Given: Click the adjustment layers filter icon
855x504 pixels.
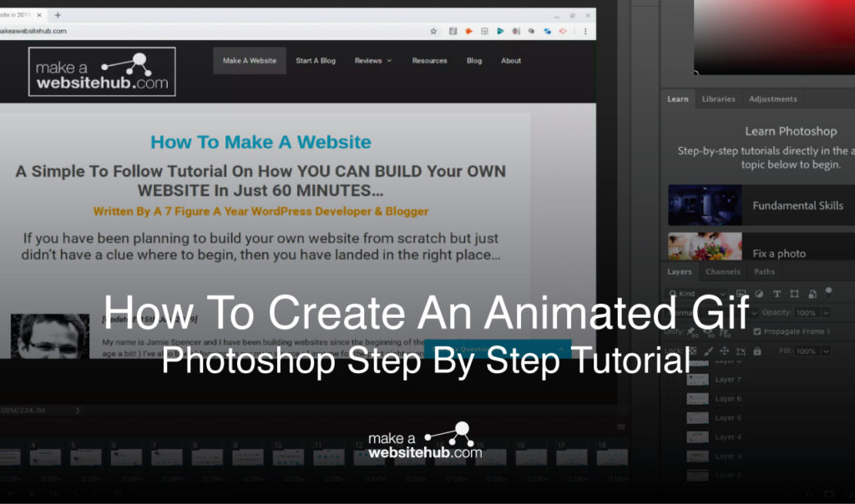Looking at the screenshot, I should [x=759, y=294].
